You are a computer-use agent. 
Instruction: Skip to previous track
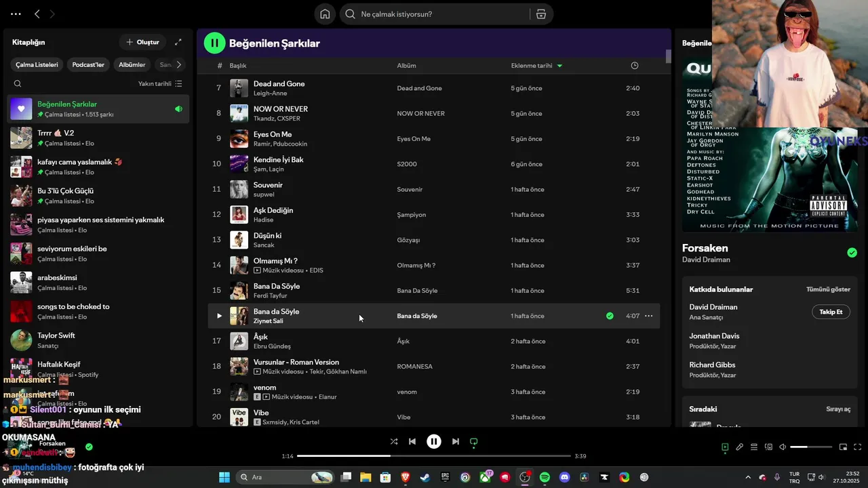coord(412,442)
